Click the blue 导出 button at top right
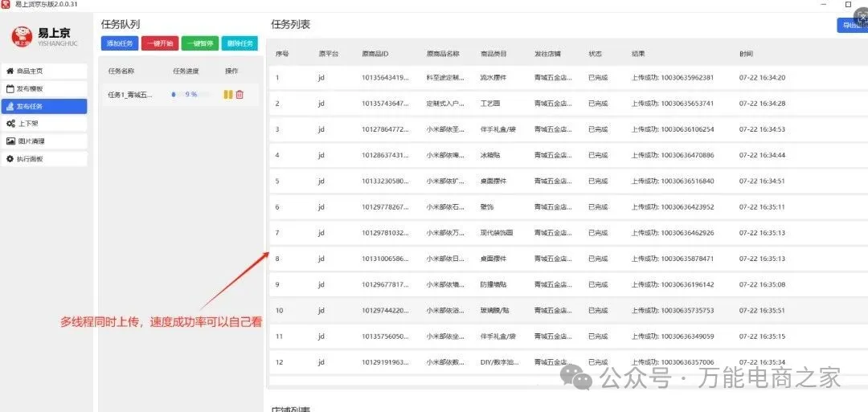868x412 pixels. pyautogui.click(x=850, y=26)
